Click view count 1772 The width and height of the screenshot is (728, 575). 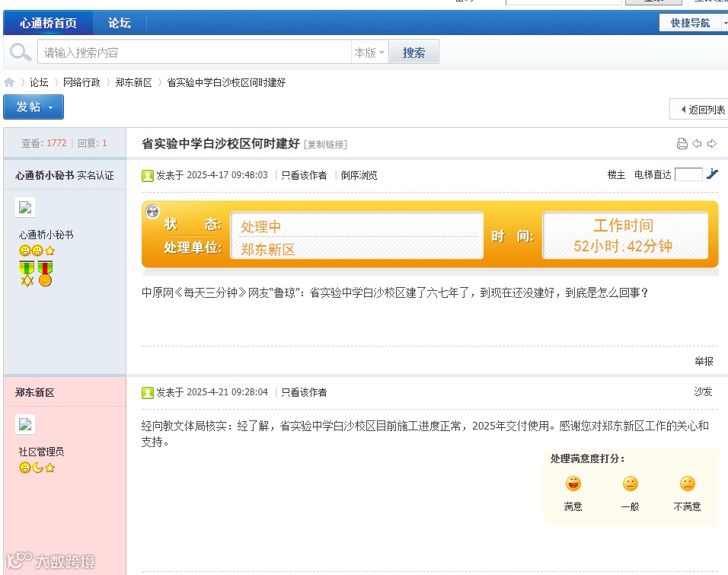[56, 143]
